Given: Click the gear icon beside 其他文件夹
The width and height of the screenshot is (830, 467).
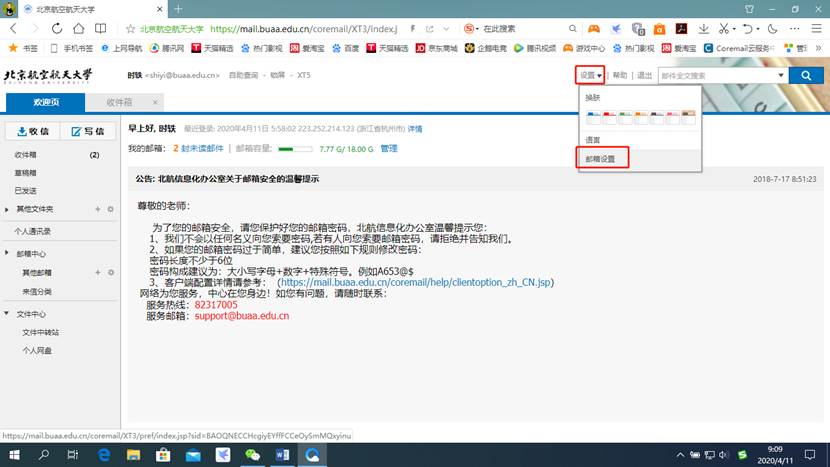Looking at the screenshot, I should coord(110,209).
